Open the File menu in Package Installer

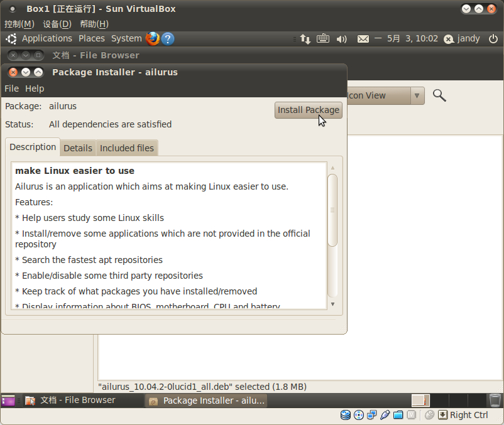(x=11, y=89)
